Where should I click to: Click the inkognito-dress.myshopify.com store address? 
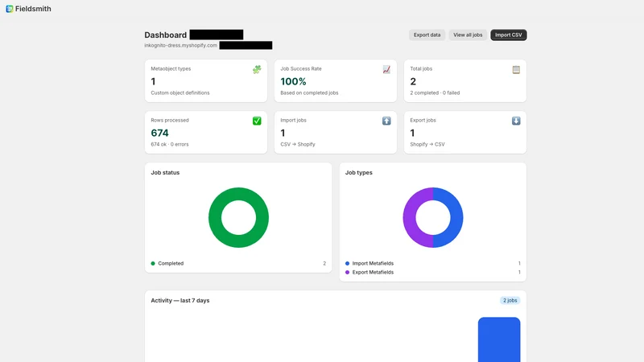coord(180,45)
